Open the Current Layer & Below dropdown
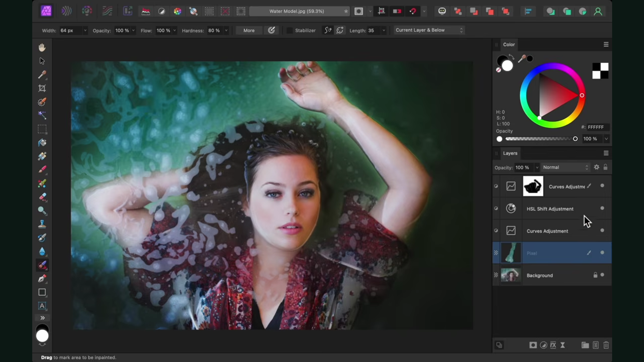This screenshot has height=362, width=644. click(x=429, y=30)
